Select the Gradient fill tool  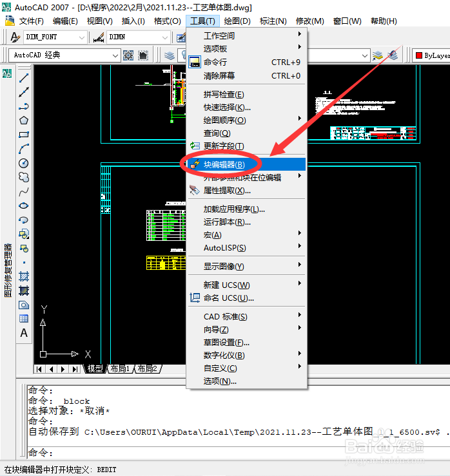24,291
